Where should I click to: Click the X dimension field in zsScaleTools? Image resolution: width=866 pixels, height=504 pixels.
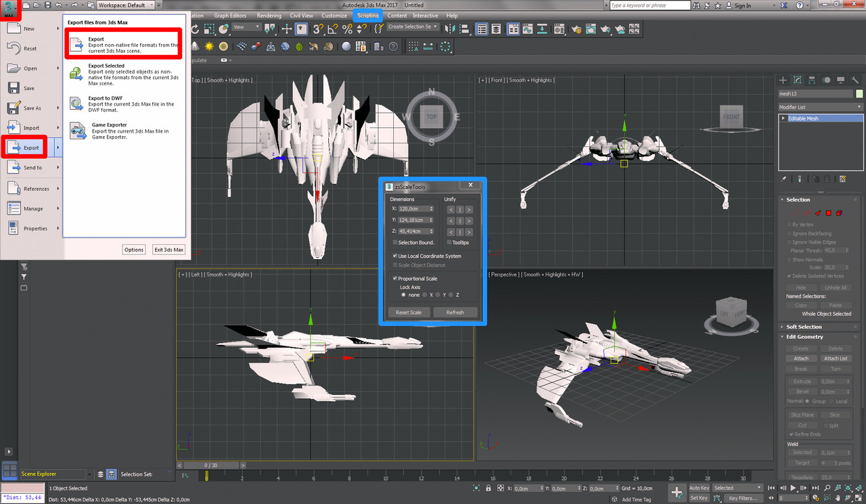416,209
